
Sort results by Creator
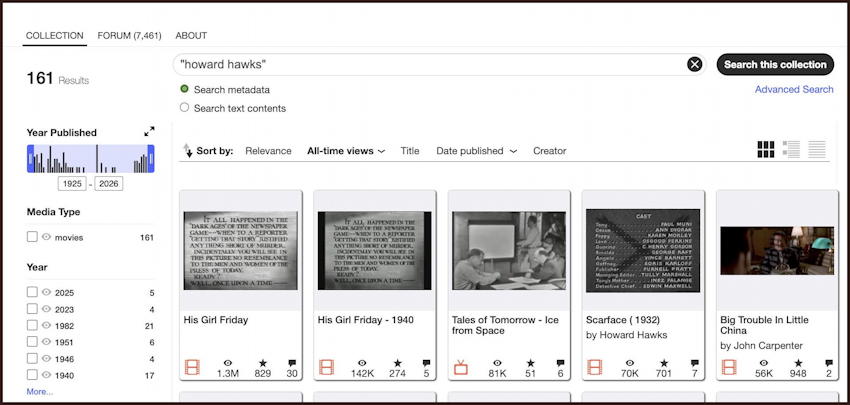click(550, 151)
